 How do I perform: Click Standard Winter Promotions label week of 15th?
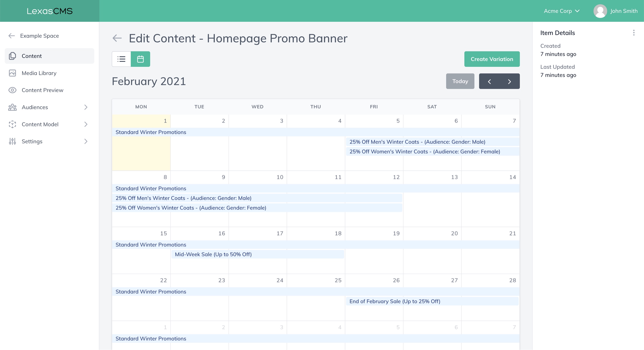point(151,245)
